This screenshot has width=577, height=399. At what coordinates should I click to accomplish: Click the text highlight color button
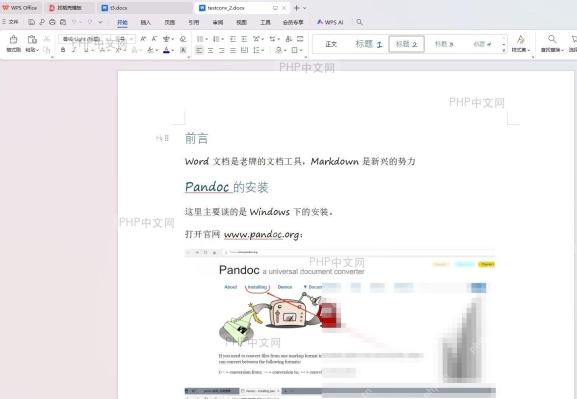[x=150, y=50]
